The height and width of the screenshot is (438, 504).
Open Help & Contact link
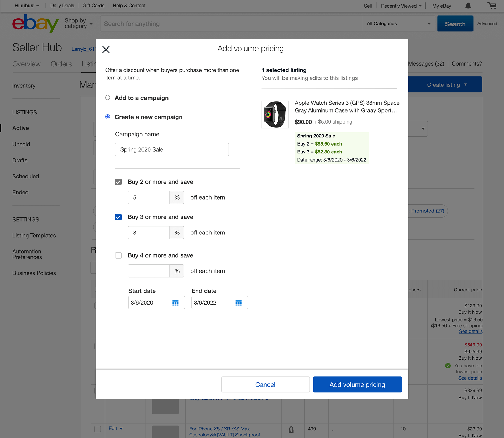pyautogui.click(x=129, y=6)
